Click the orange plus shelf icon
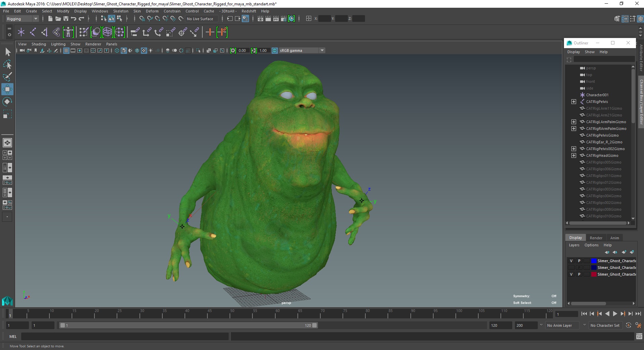 (x=210, y=32)
